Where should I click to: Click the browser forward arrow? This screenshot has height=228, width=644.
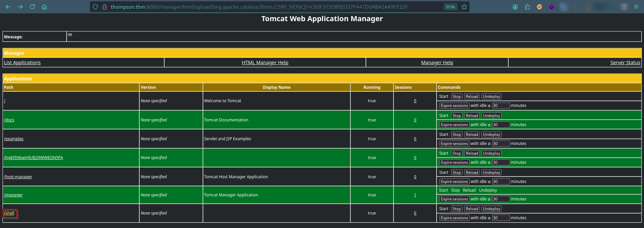coord(20,7)
